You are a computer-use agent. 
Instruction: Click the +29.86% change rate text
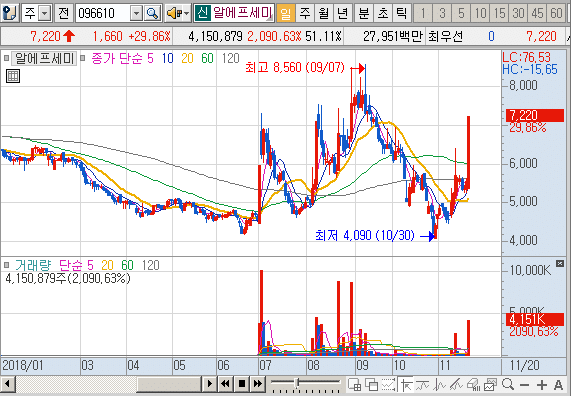pyautogui.click(x=149, y=36)
